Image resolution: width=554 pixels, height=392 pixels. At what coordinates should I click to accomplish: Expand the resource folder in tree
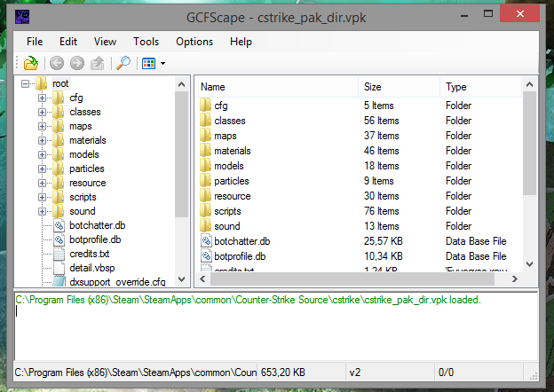[42, 183]
